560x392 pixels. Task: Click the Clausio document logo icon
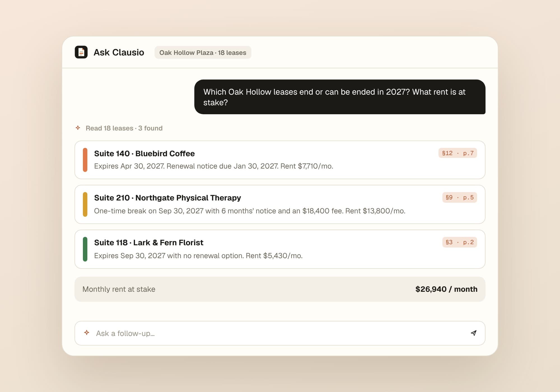tap(81, 52)
